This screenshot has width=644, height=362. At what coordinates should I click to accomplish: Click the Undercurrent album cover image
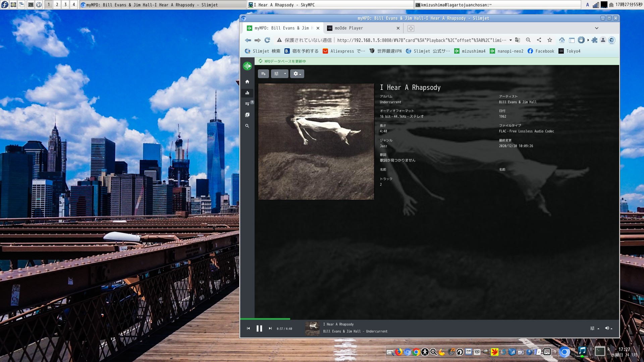click(x=316, y=141)
